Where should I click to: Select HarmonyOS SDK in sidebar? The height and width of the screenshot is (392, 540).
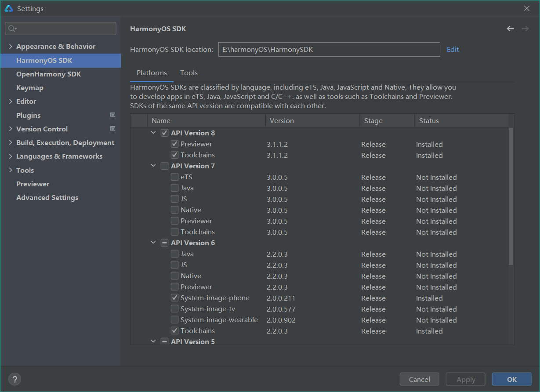(60, 61)
